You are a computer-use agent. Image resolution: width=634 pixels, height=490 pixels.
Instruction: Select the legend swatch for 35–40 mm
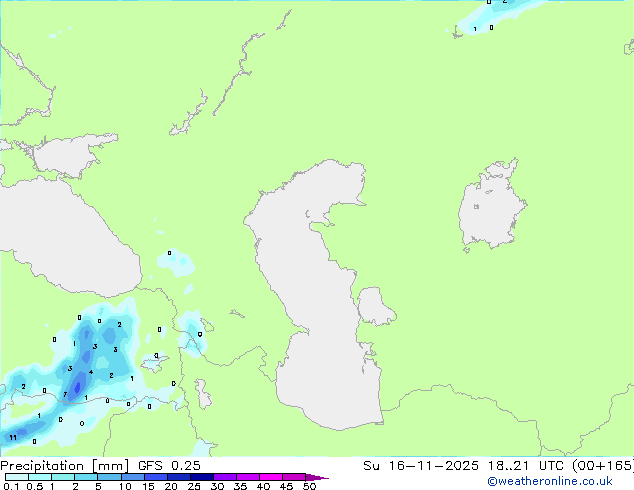[x=248, y=477]
